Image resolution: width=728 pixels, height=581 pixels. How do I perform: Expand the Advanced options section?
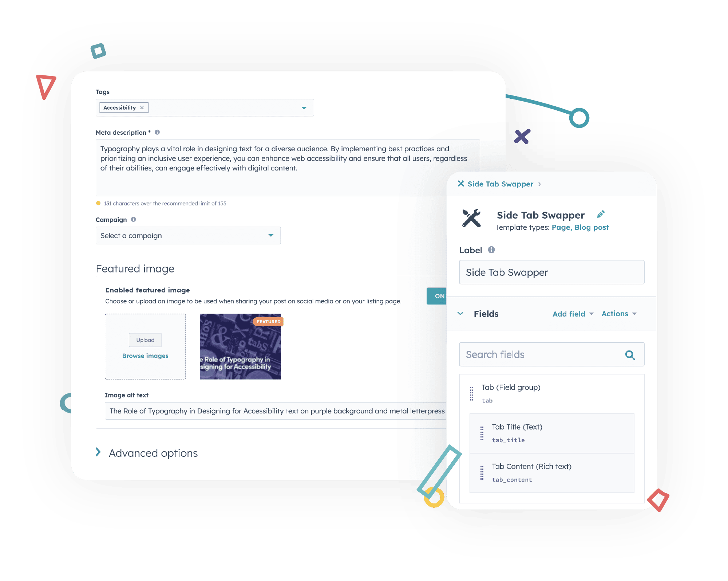(x=97, y=452)
